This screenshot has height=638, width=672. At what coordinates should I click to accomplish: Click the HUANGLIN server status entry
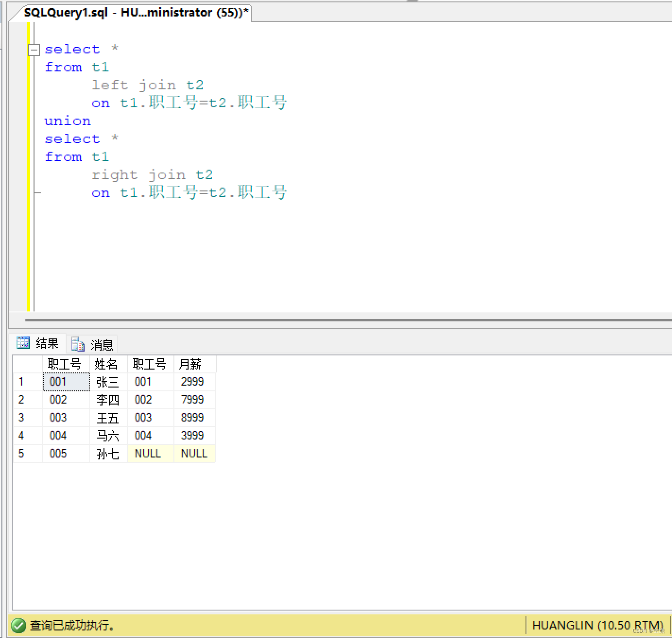tap(597, 626)
